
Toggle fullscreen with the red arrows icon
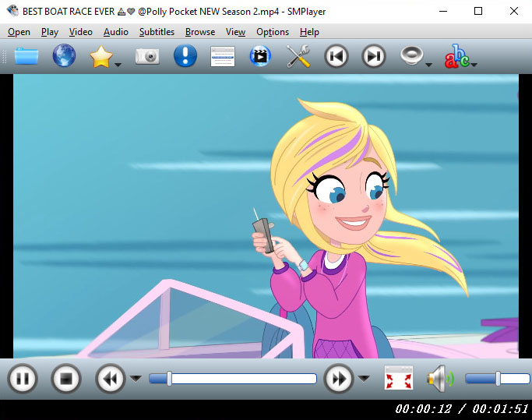(399, 378)
